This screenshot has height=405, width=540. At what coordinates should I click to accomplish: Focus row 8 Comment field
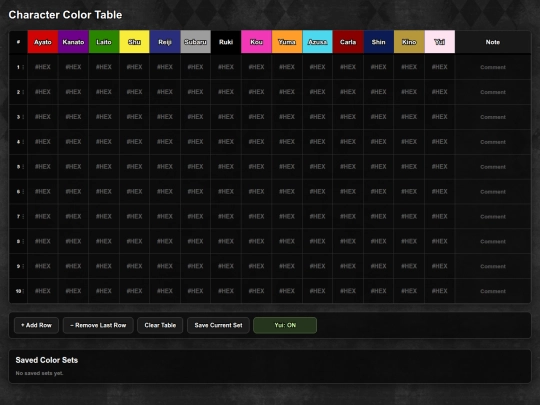[x=493, y=241]
